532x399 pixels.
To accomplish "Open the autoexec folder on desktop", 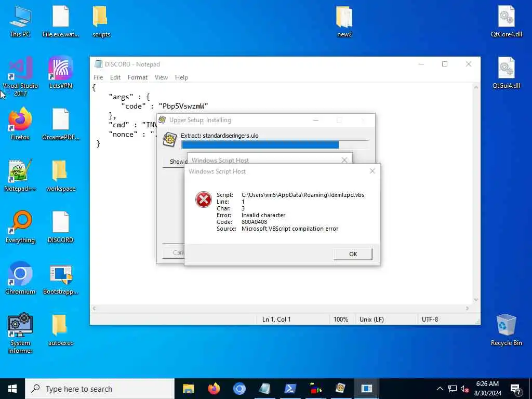I will tap(61, 330).
